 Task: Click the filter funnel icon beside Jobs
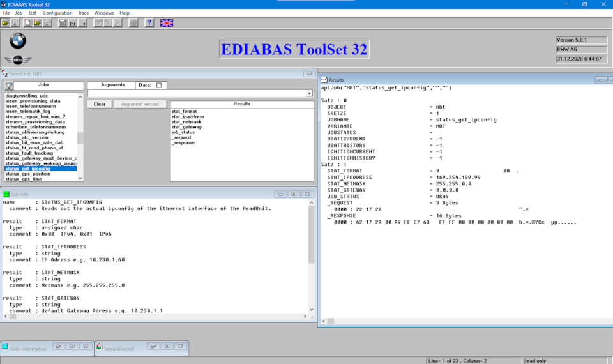pyautogui.click(x=9, y=86)
